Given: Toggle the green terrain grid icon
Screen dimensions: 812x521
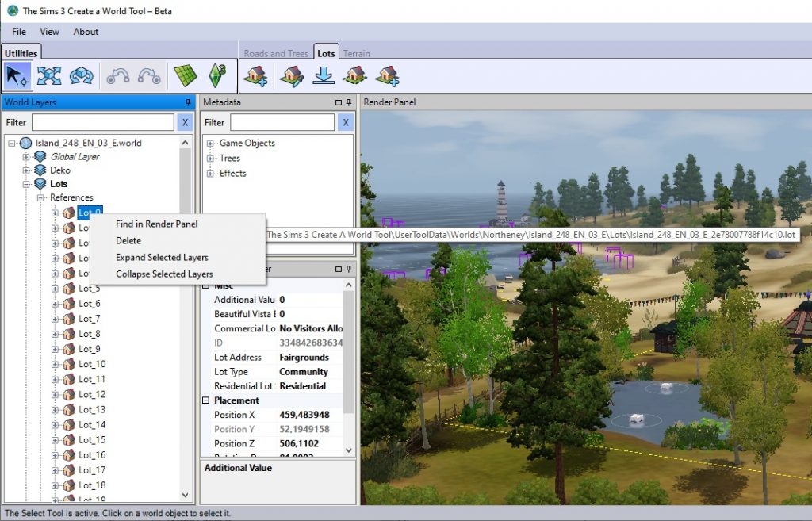Looking at the screenshot, I should pos(186,75).
